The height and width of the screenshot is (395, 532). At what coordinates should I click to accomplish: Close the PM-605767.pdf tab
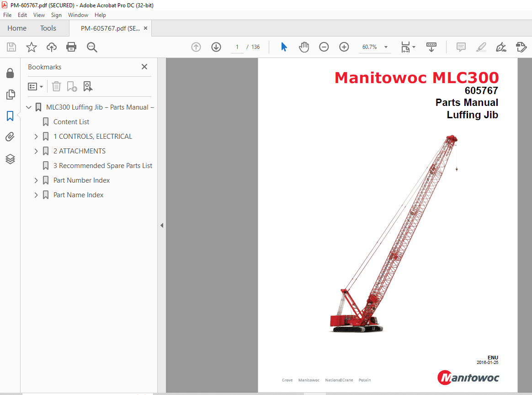(145, 28)
